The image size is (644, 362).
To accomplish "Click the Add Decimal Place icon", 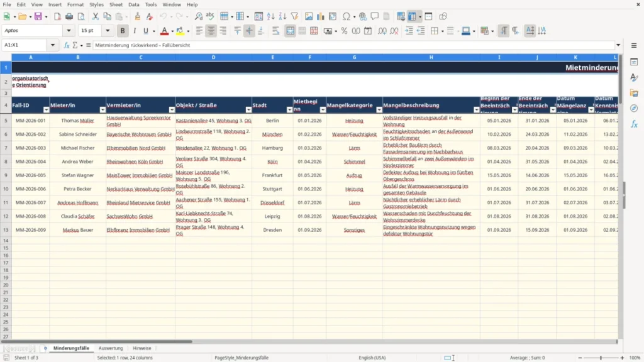I will pyautogui.click(x=382, y=31).
